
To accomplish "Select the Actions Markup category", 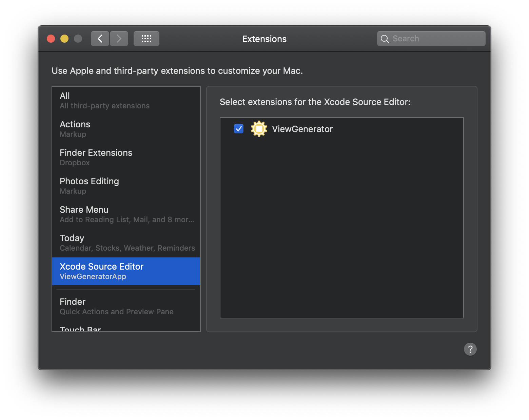I will [126, 129].
